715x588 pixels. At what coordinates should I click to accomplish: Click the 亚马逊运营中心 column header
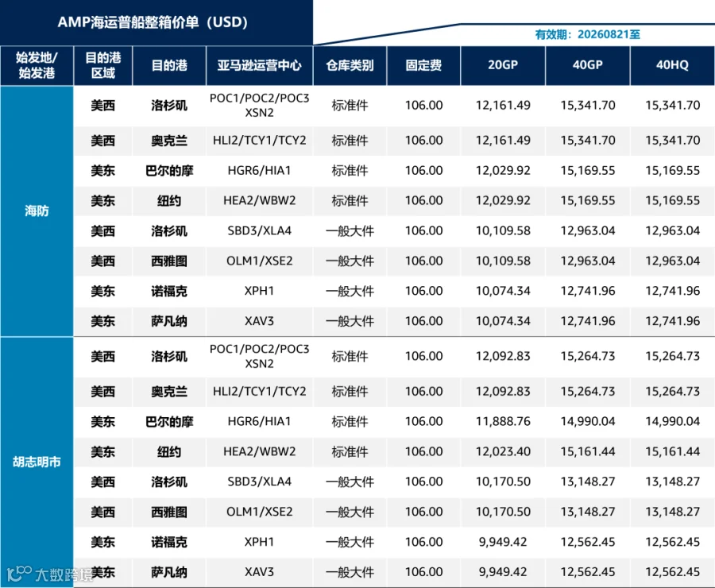click(x=260, y=65)
